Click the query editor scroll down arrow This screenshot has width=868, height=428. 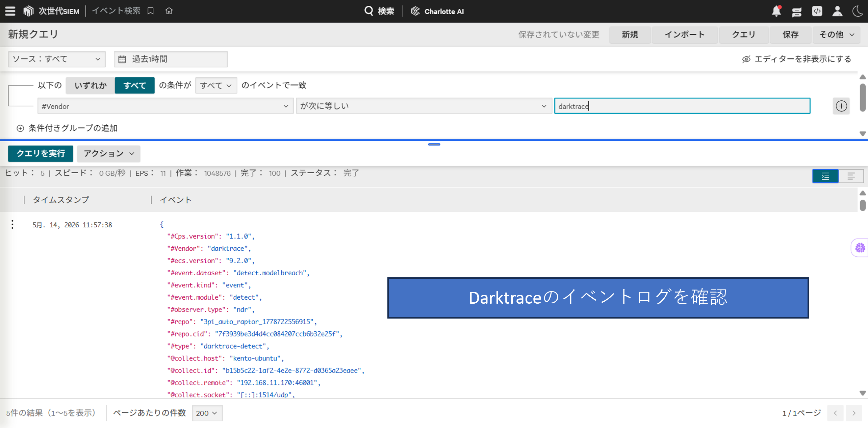pos(863,134)
